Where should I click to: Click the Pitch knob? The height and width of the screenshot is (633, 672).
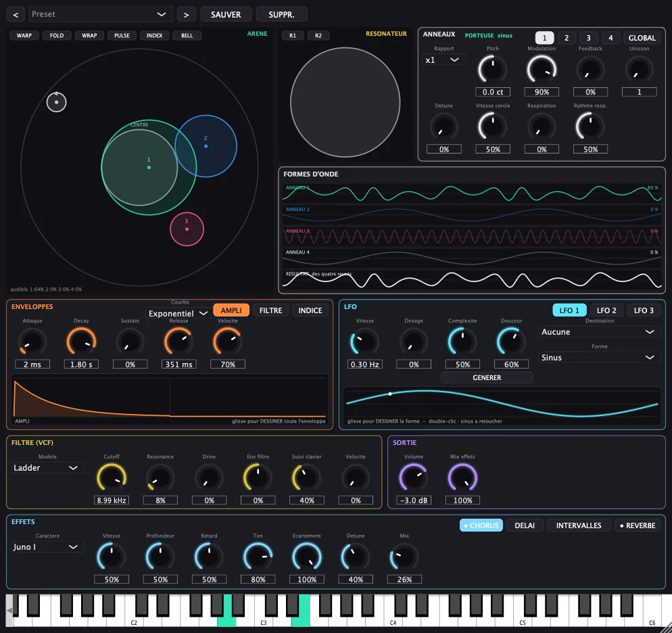click(493, 70)
